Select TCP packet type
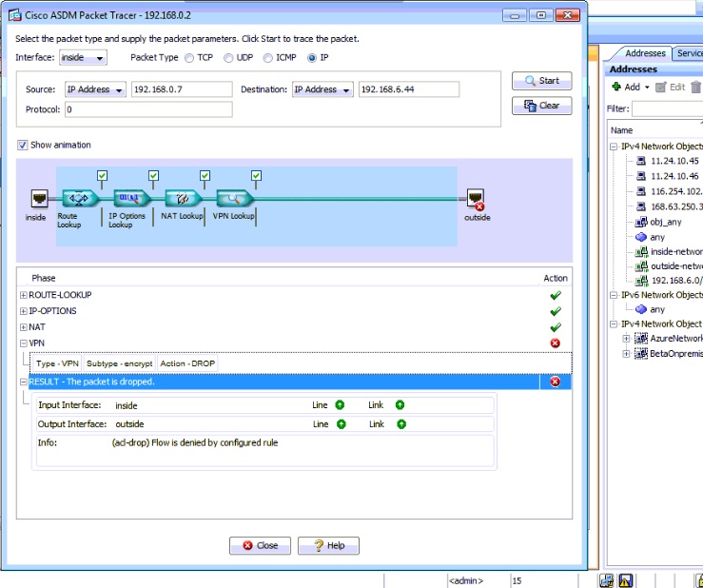This screenshot has width=703, height=588. (189, 58)
